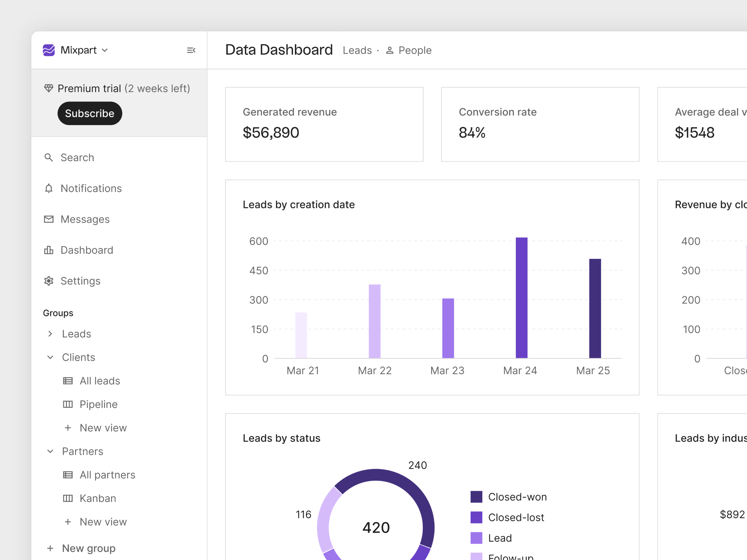Click the 240 donut label
This screenshot has height=560, width=747.
tap(417, 465)
